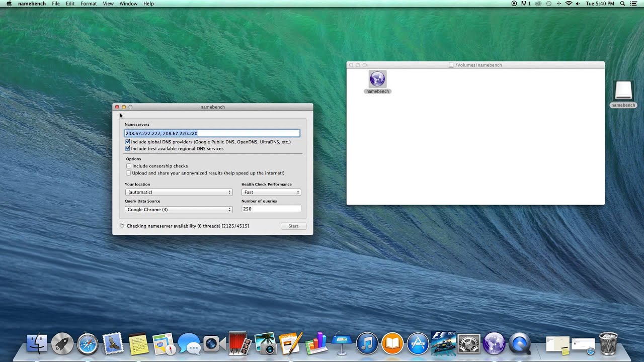This screenshot has width=644, height=362.
Task: Open the Notes app in Dock
Action: click(138, 344)
